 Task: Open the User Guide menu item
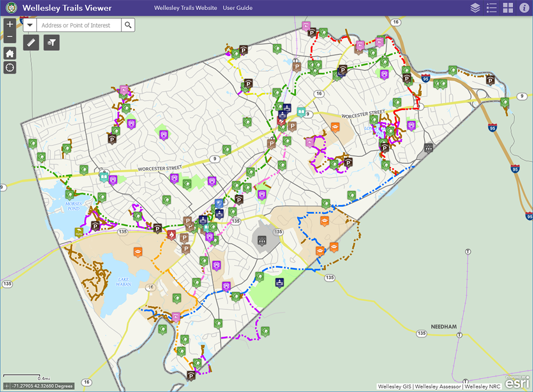coord(237,8)
